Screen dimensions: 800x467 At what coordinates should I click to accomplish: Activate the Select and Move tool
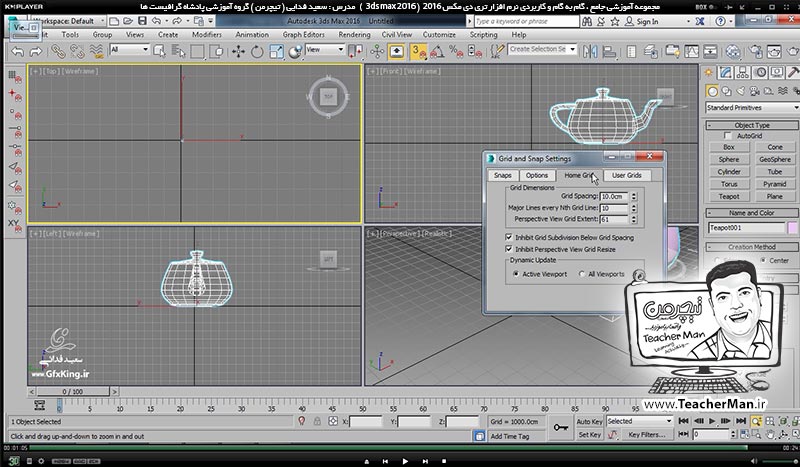pos(238,52)
